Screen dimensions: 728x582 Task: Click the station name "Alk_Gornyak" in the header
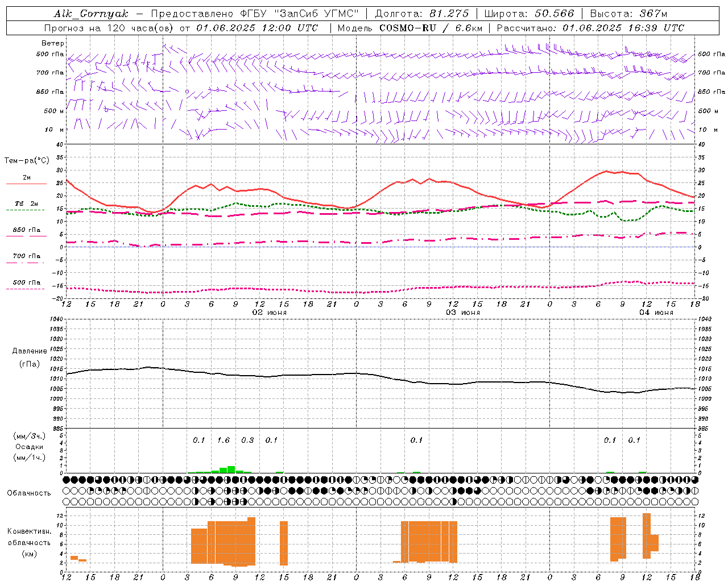coord(92,14)
